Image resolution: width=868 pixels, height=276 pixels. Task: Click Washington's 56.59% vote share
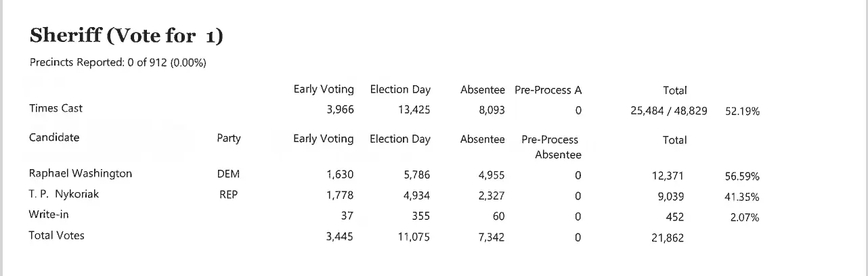click(742, 177)
